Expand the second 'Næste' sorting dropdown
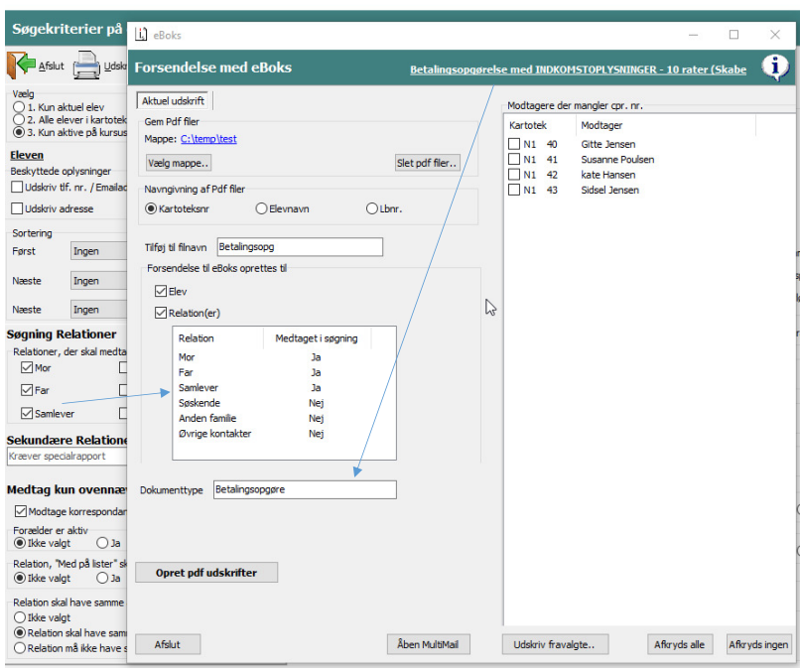The width and height of the screenshot is (800, 672). 97,281
